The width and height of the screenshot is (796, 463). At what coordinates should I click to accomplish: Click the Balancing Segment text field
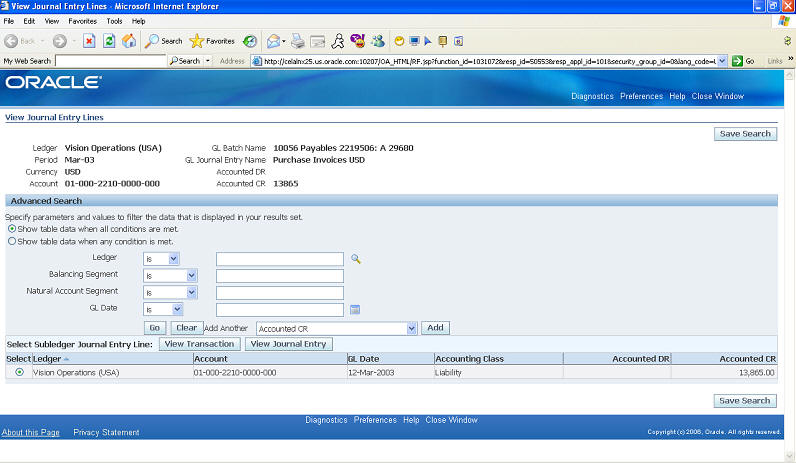pyautogui.click(x=279, y=276)
